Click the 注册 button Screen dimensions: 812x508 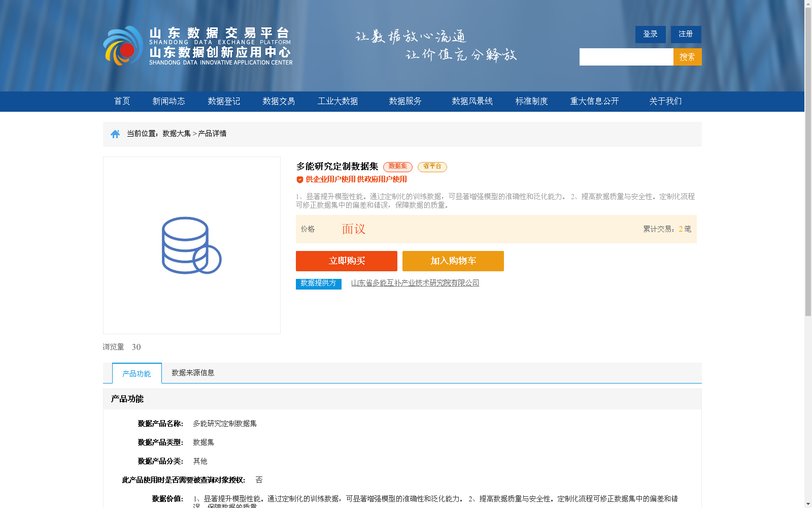click(686, 35)
